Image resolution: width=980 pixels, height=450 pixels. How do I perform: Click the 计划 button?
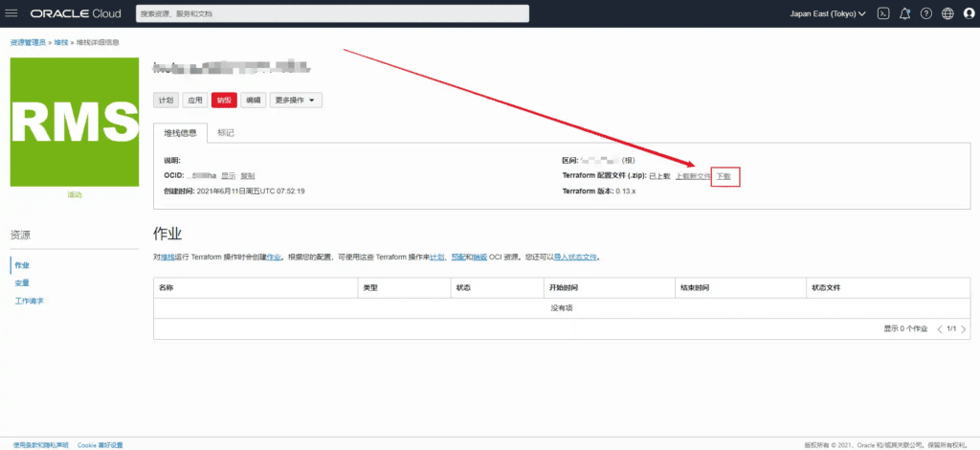tap(167, 100)
